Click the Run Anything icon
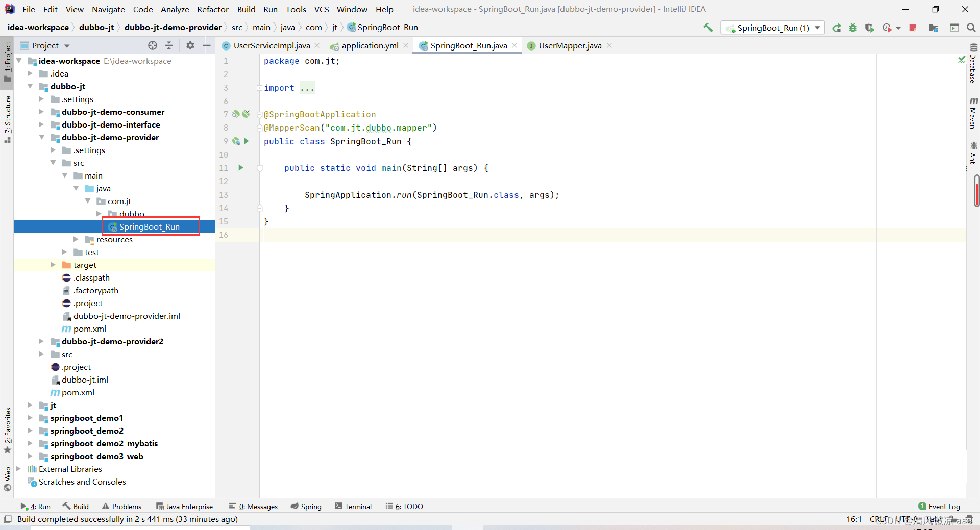 (x=954, y=28)
